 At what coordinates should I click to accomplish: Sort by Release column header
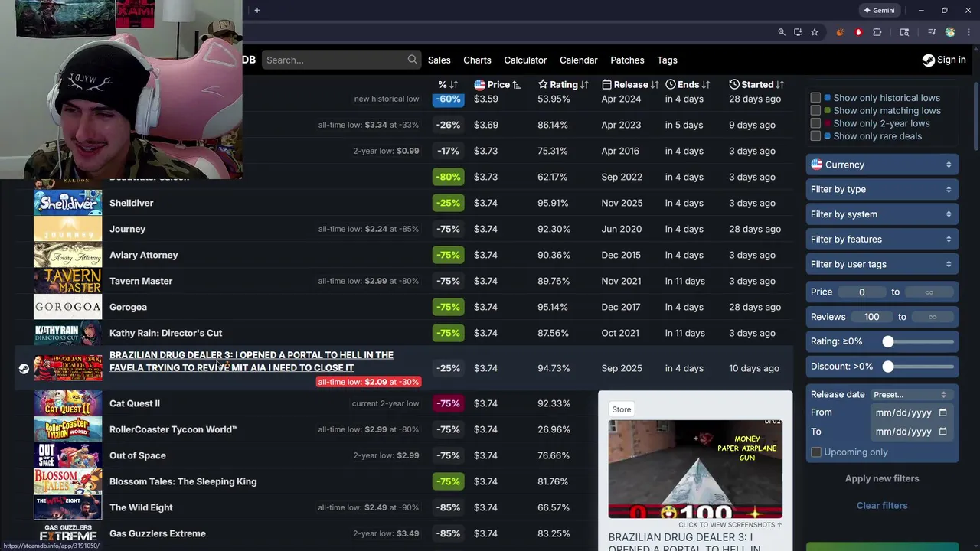(x=630, y=84)
